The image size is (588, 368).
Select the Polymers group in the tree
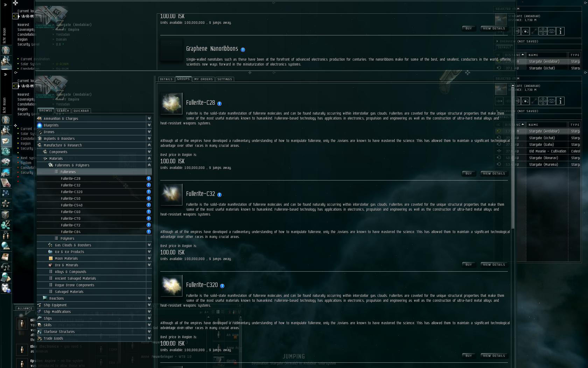[x=94, y=238]
